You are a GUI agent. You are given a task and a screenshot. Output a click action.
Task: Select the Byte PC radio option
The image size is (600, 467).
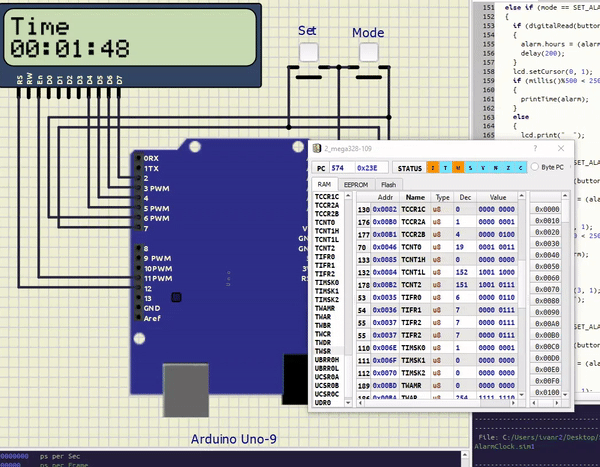pyautogui.click(x=535, y=167)
